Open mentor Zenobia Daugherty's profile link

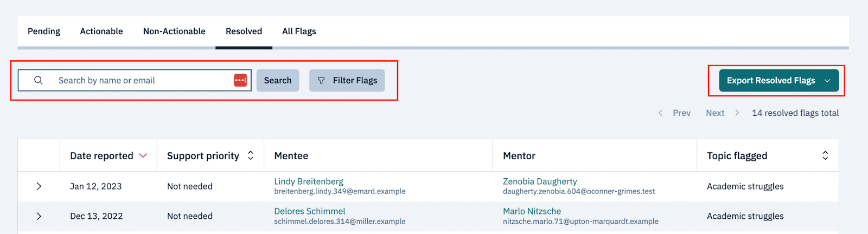click(x=540, y=181)
